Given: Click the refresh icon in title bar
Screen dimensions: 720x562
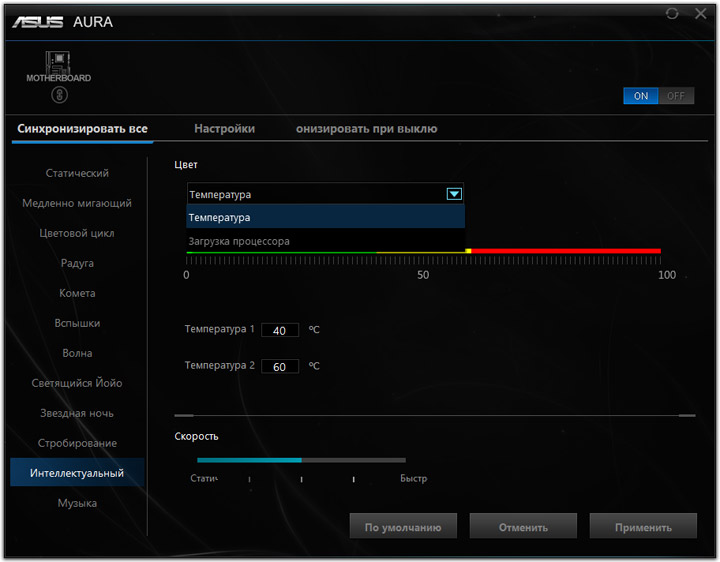Looking at the screenshot, I should point(672,14).
